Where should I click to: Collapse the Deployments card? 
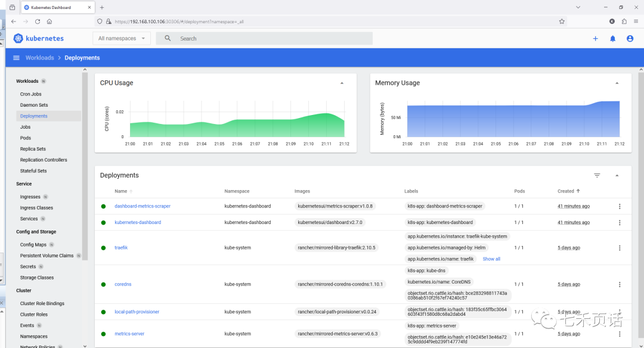[617, 175]
